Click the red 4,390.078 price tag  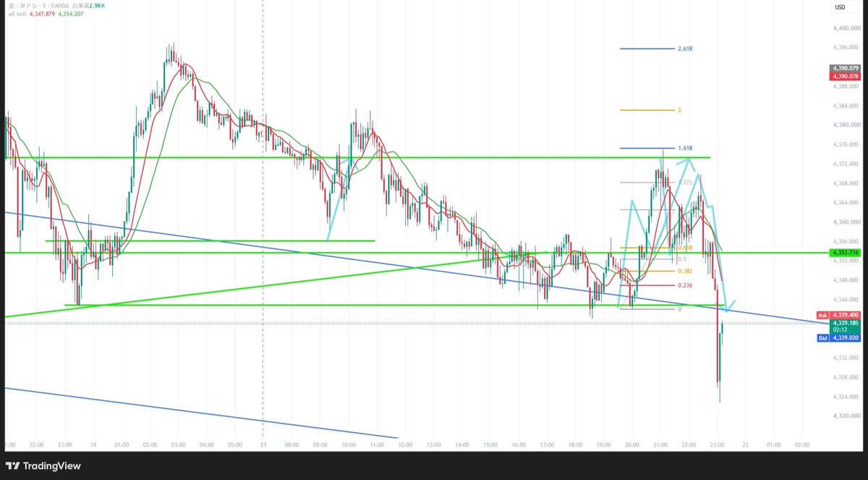pyautogui.click(x=845, y=76)
